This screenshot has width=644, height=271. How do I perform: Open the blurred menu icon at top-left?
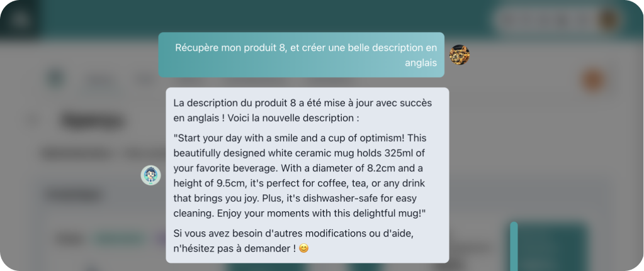[x=20, y=19]
